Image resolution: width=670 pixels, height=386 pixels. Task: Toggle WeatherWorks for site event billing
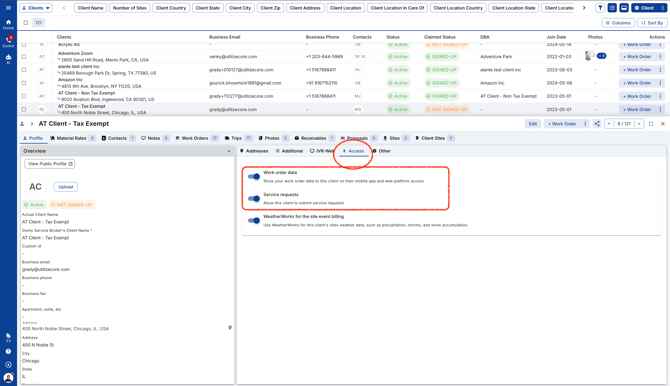(254, 221)
